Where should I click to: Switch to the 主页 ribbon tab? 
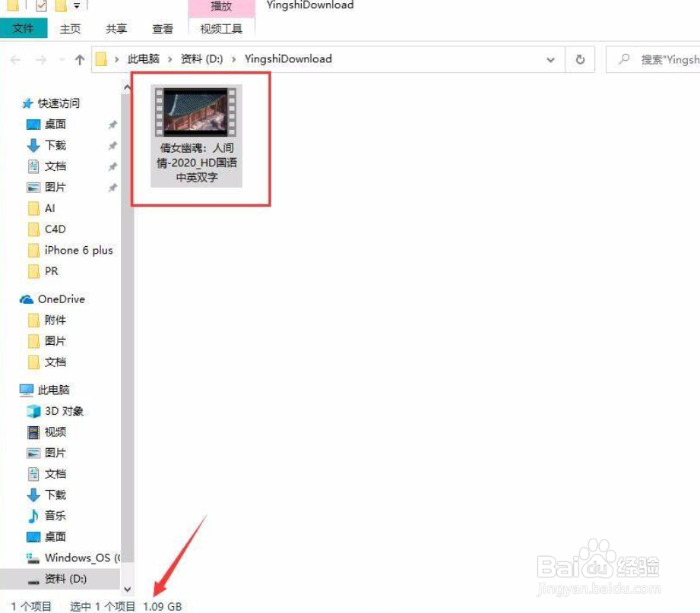70,29
